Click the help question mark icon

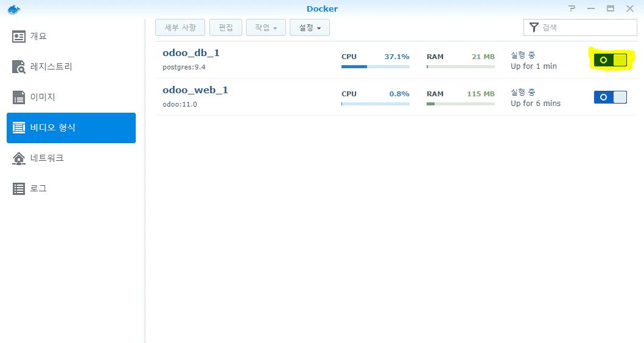click(x=572, y=9)
